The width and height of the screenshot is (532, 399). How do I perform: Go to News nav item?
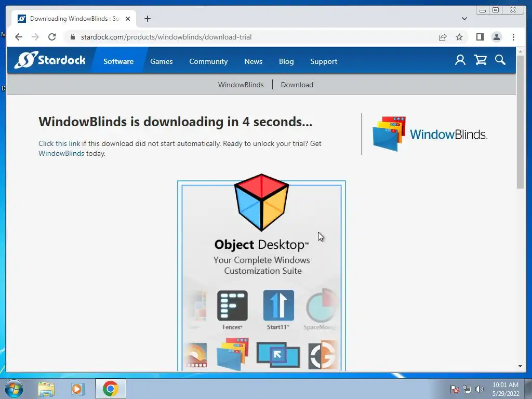[x=254, y=61]
